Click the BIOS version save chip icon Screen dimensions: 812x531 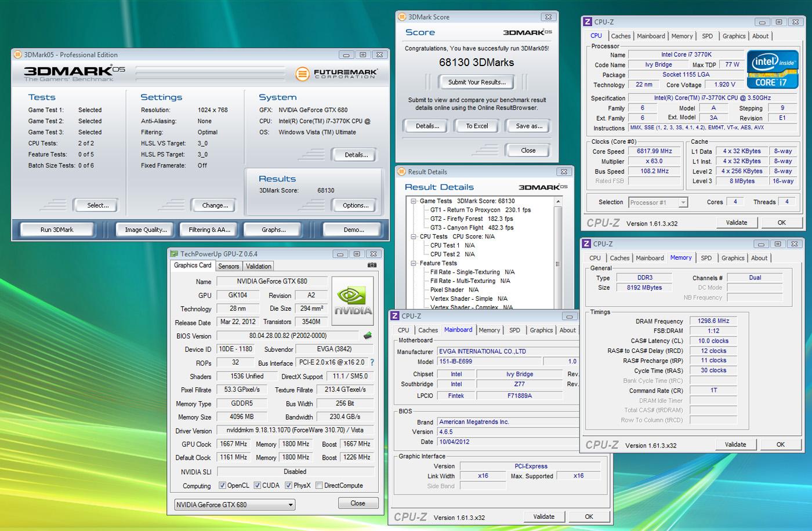(x=367, y=336)
